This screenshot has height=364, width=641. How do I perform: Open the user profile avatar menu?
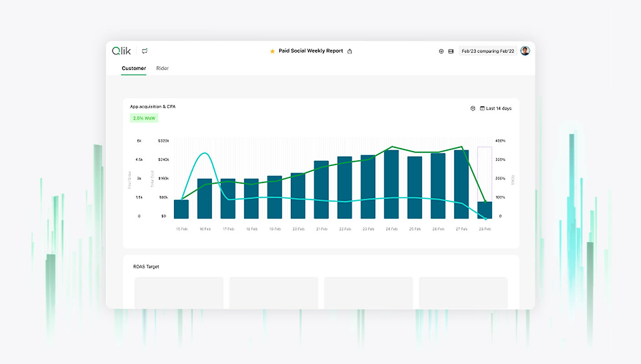(525, 51)
